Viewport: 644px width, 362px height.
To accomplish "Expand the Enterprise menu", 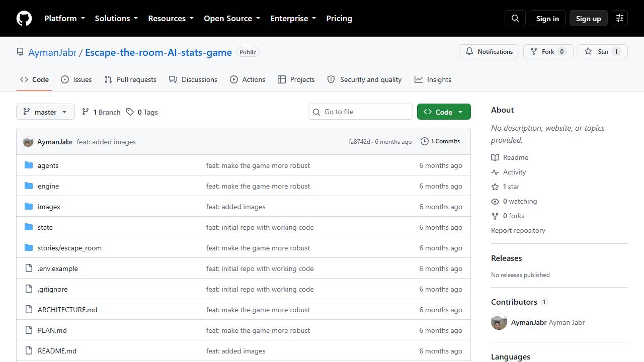I will coord(293,18).
